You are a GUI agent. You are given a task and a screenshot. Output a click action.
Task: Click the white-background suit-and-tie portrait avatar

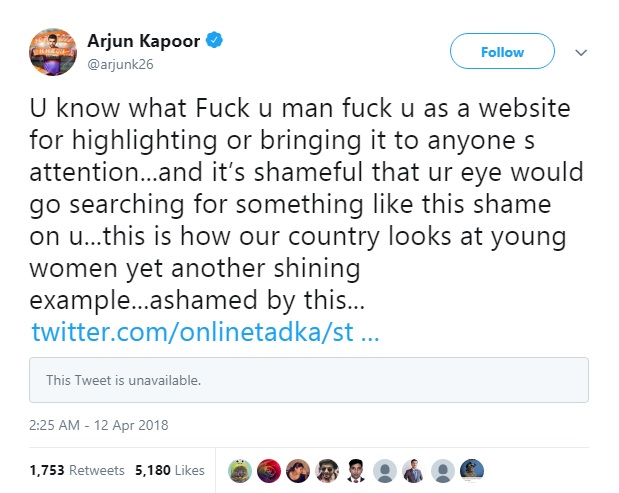pos(356,469)
